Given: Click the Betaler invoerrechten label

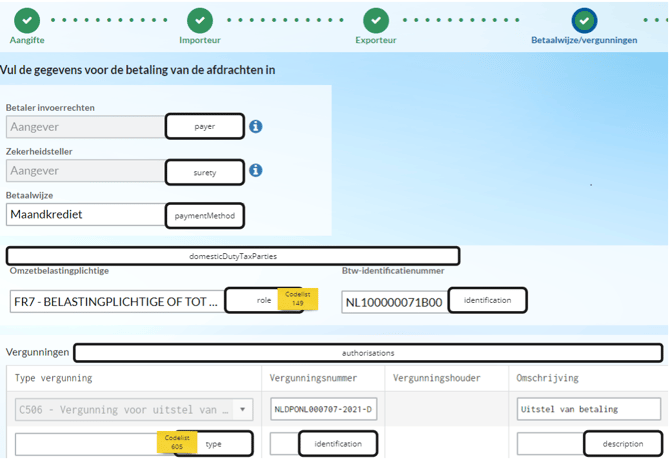Looking at the screenshot, I should tap(50, 108).
